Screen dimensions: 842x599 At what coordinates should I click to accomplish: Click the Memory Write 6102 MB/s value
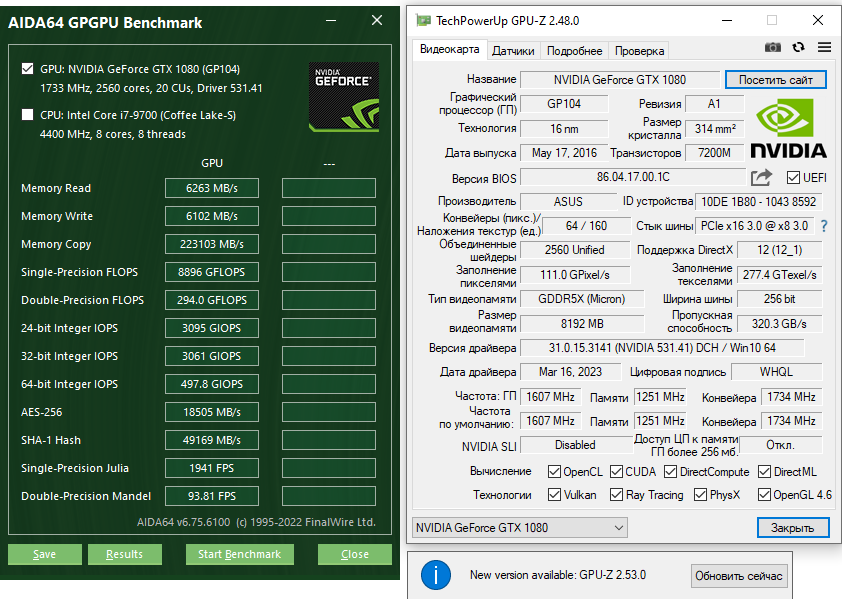tap(212, 216)
